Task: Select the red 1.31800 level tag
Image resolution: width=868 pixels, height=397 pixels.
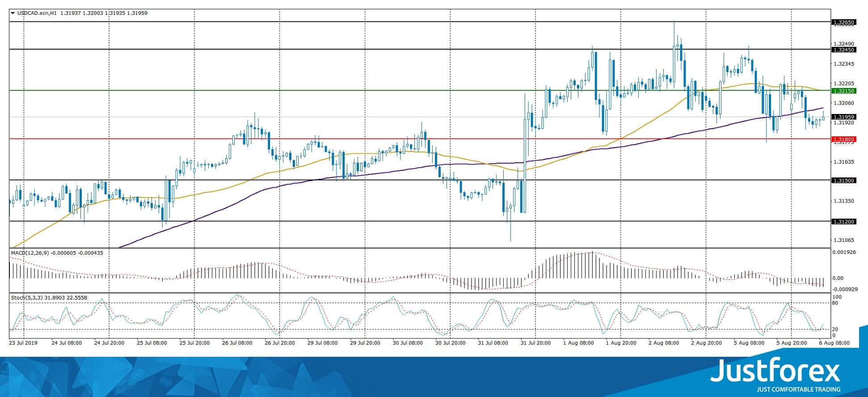Action: 843,139
